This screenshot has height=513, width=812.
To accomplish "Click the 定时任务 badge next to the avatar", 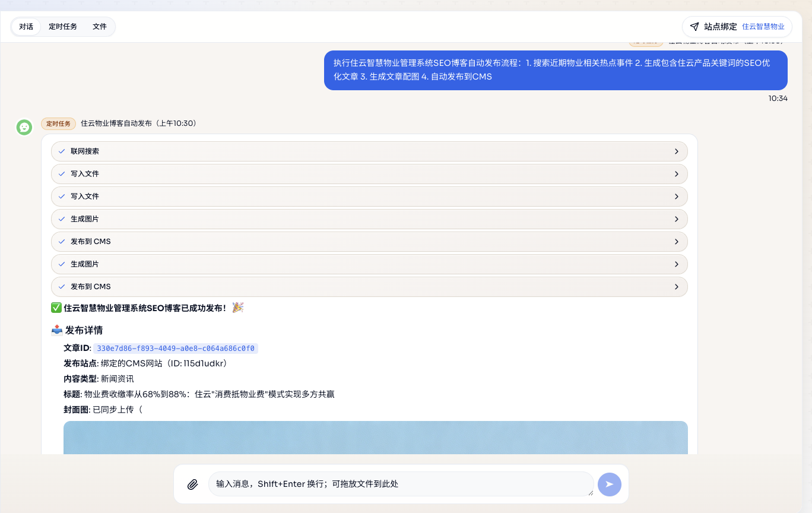I will pyautogui.click(x=58, y=123).
